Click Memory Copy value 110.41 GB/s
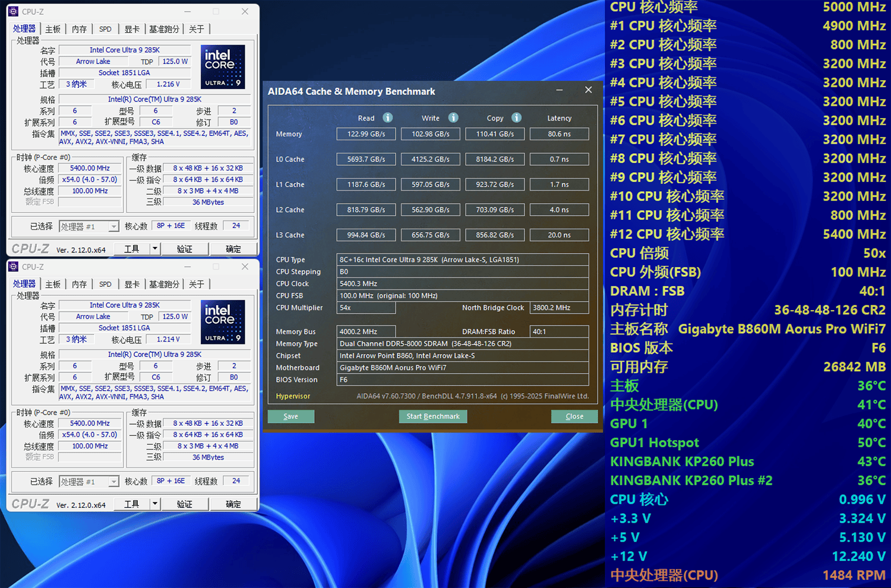This screenshot has width=891, height=588. [x=495, y=134]
